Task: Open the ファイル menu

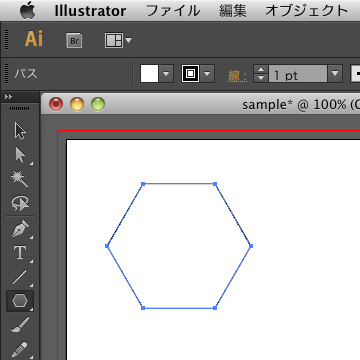Action: (x=173, y=11)
